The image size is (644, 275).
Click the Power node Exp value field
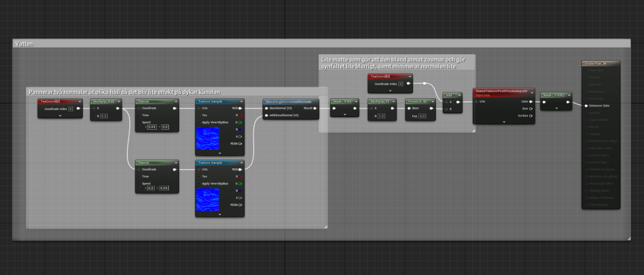(x=422, y=115)
